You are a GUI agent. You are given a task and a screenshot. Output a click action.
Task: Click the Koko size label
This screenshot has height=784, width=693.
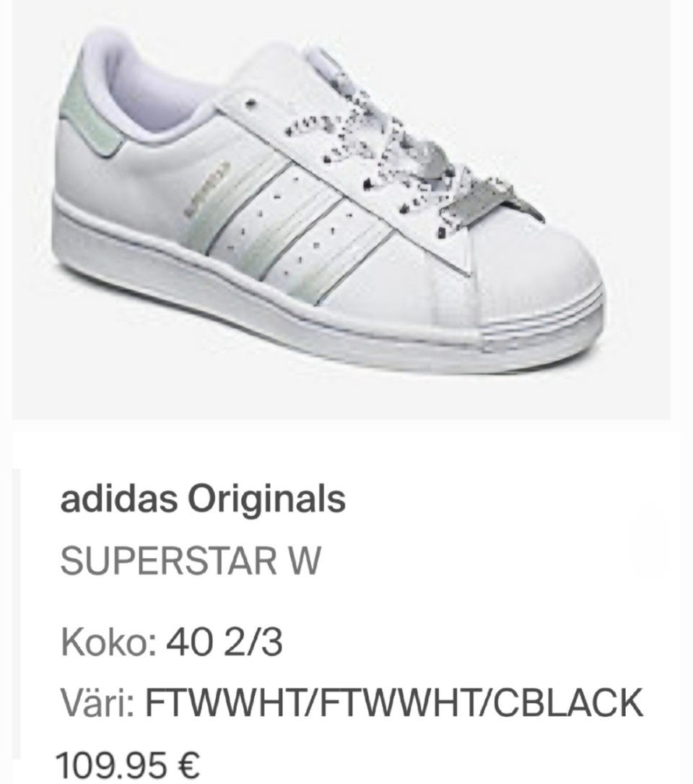tap(110, 642)
